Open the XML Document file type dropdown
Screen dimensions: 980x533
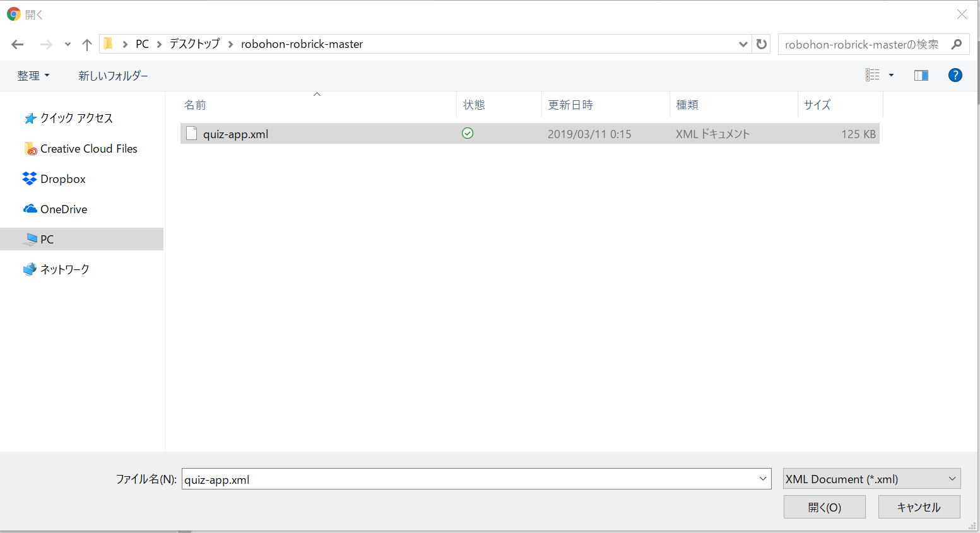pos(871,479)
